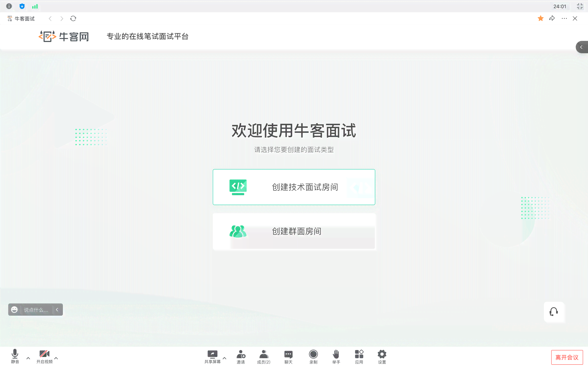The image size is (588, 368).
Task: Expand audio options next to 静音
Action: click(x=28, y=358)
